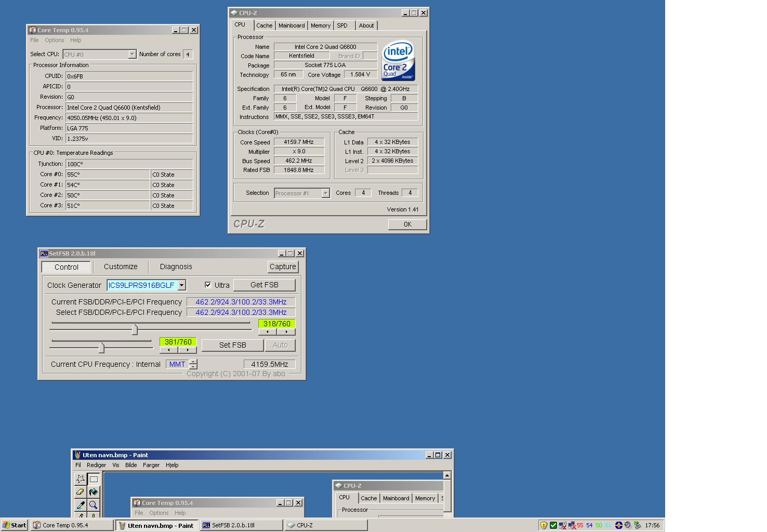Open the Options menu in Core Temp
The width and height of the screenshot is (767, 532).
[x=54, y=40]
